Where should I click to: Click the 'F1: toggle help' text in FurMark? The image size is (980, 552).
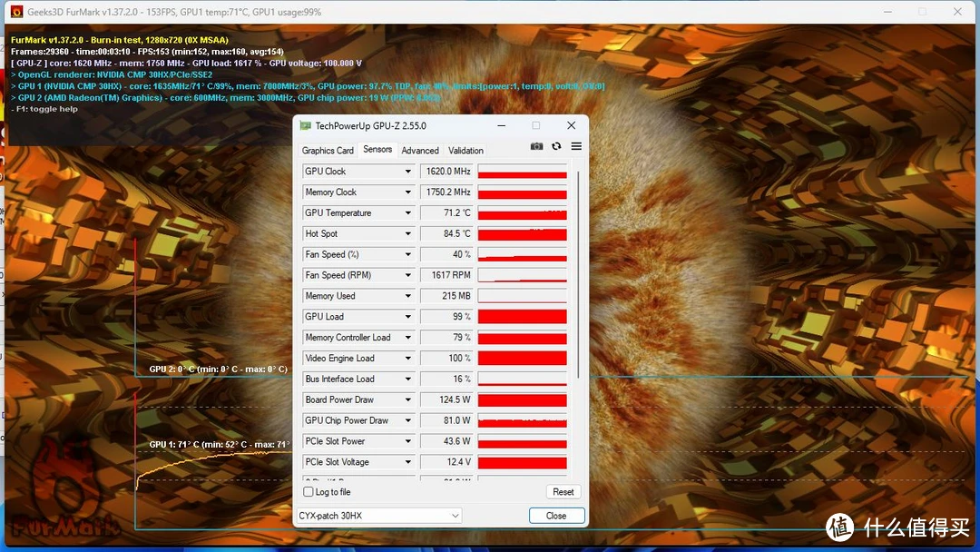click(x=47, y=109)
